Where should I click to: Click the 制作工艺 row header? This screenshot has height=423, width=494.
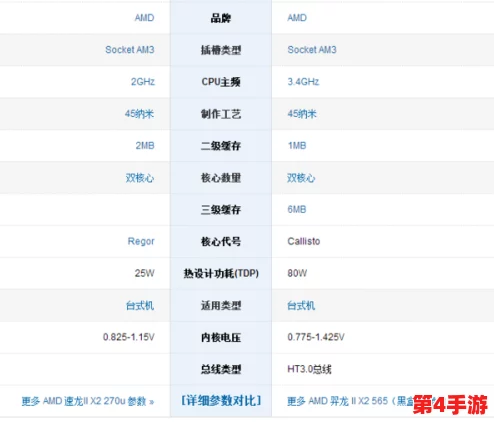221,114
